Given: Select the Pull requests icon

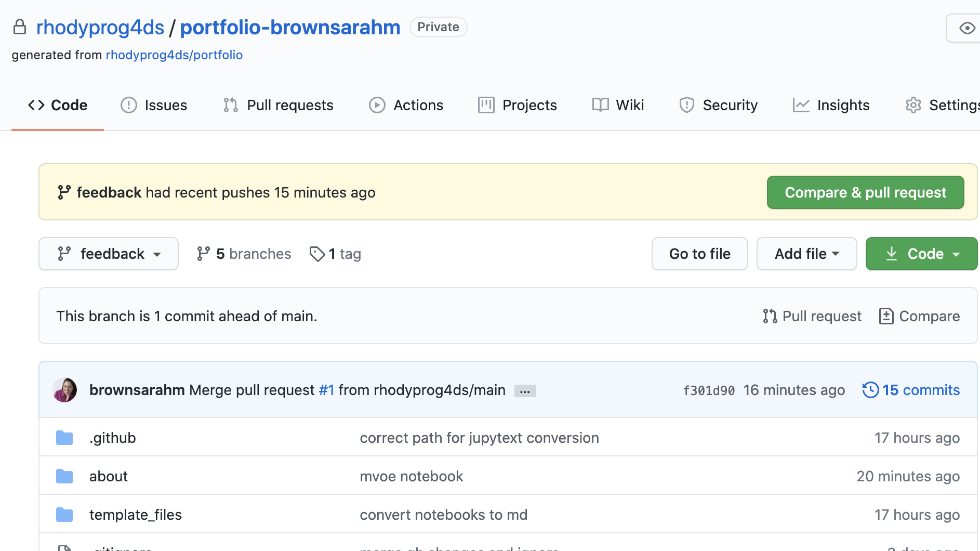Looking at the screenshot, I should 230,105.
